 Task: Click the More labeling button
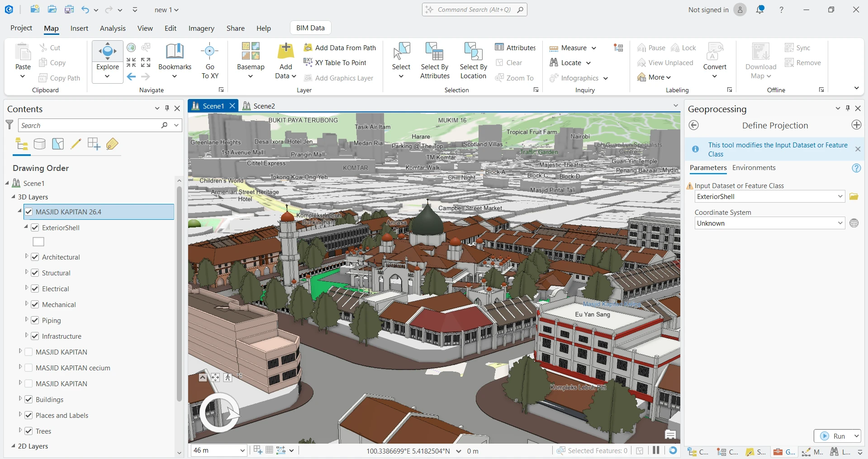654,77
